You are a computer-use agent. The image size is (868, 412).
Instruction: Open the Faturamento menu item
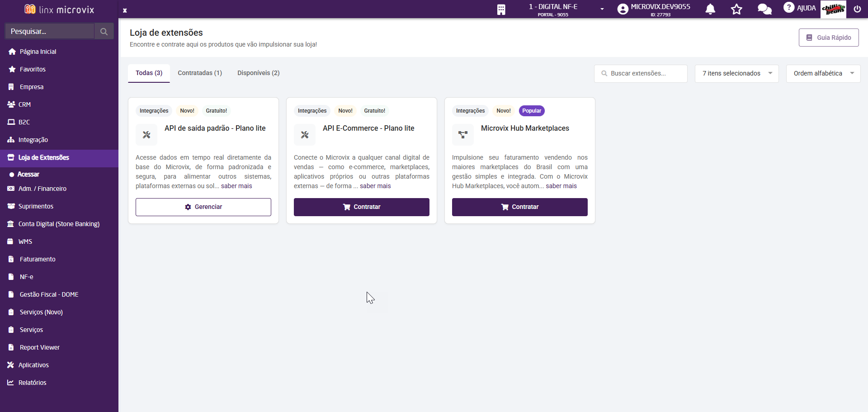click(59, 259)
